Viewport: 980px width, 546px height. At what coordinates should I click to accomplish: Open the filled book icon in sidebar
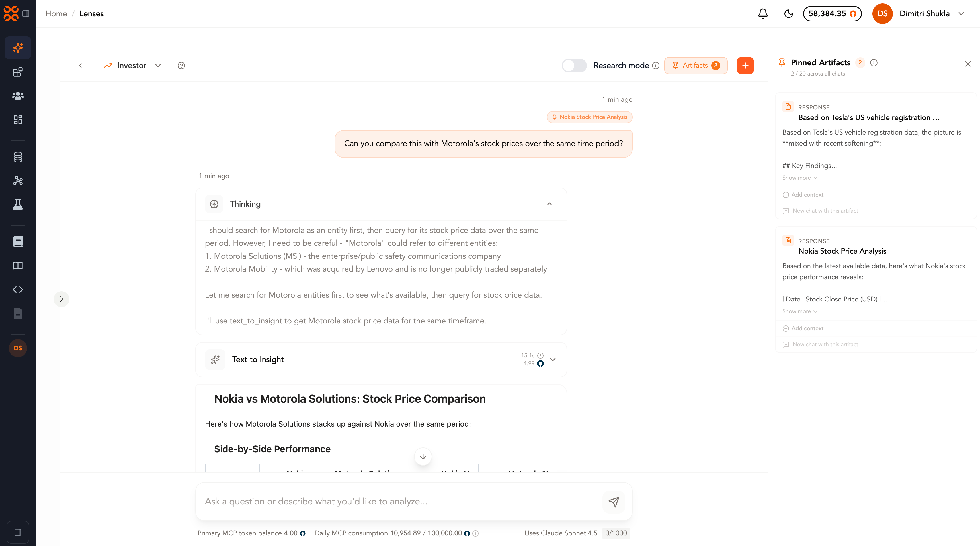pyautogui.click(x=18, y=242)
